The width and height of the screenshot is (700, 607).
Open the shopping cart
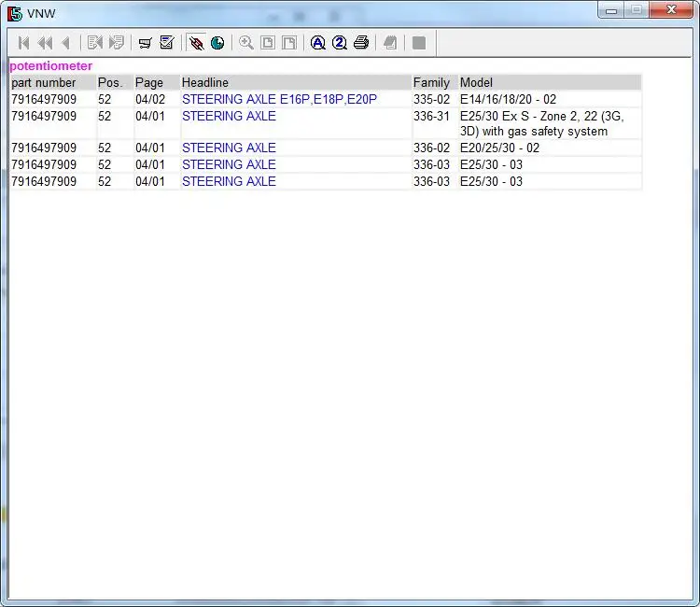145,43
